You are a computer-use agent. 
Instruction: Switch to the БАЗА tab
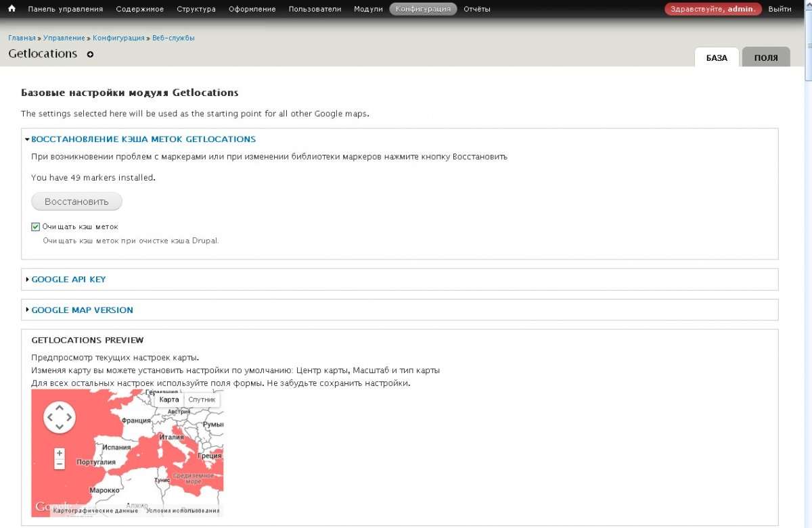coord(717,57)
